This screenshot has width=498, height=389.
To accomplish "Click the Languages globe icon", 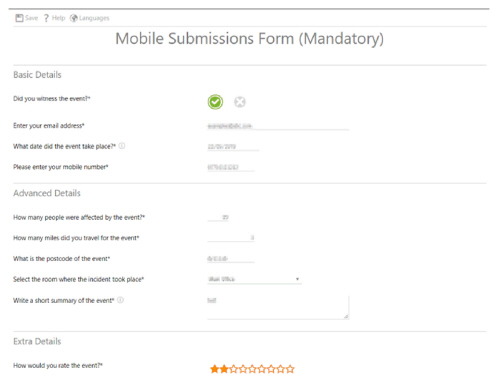I will click(74, 18).
